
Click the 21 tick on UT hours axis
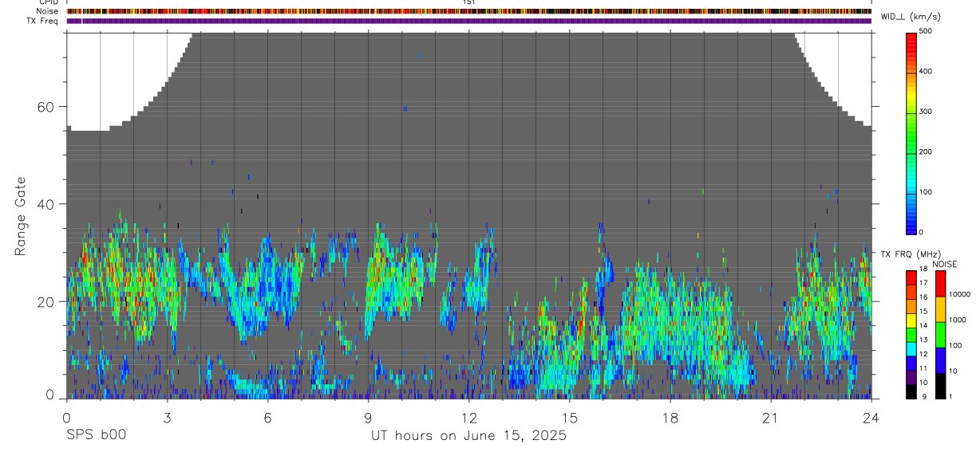click(771, 418)
